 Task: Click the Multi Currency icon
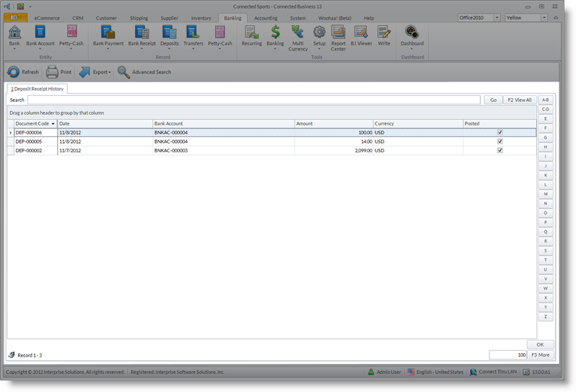(x=297, y=32)
